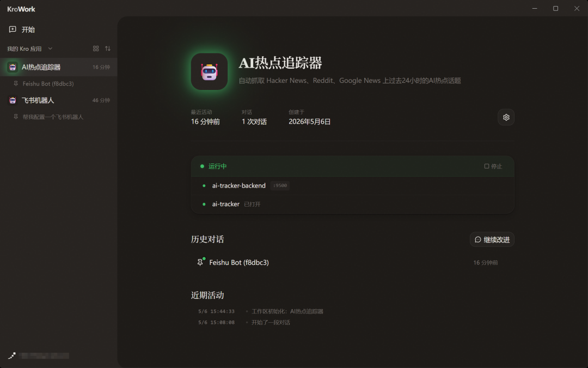
Task: Maximize the KroWork window
Action: [556, 8]
